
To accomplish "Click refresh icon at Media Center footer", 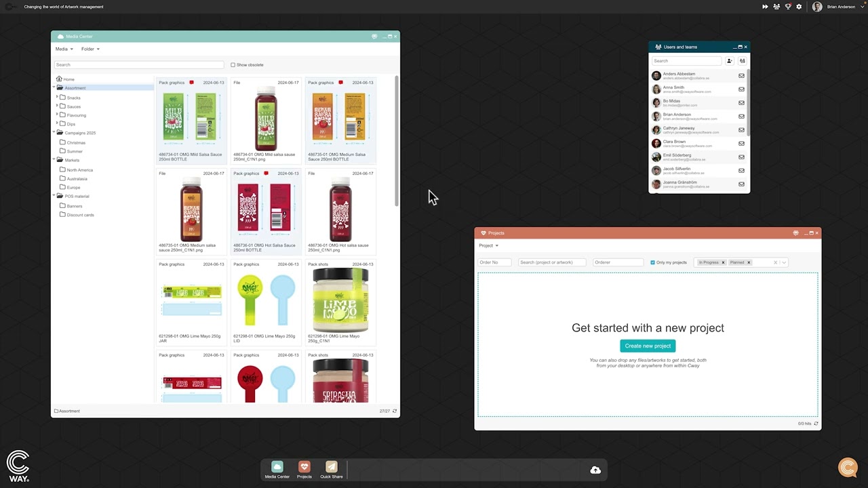I will point(395,411).
